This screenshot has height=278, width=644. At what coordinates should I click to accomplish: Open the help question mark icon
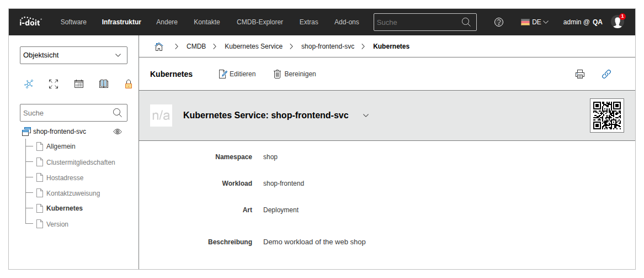[499, 22]
